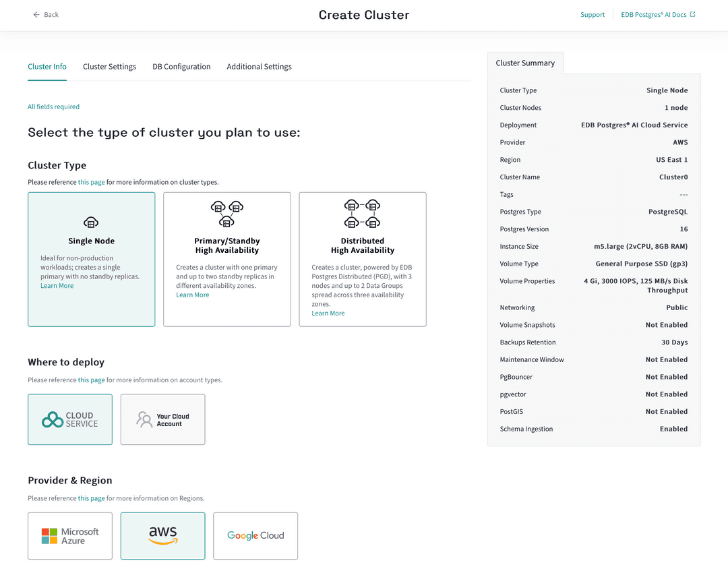Open the Support link
The height and width of the screenshot is (569, 728).
pyautogui.click(x=593, y=14)
